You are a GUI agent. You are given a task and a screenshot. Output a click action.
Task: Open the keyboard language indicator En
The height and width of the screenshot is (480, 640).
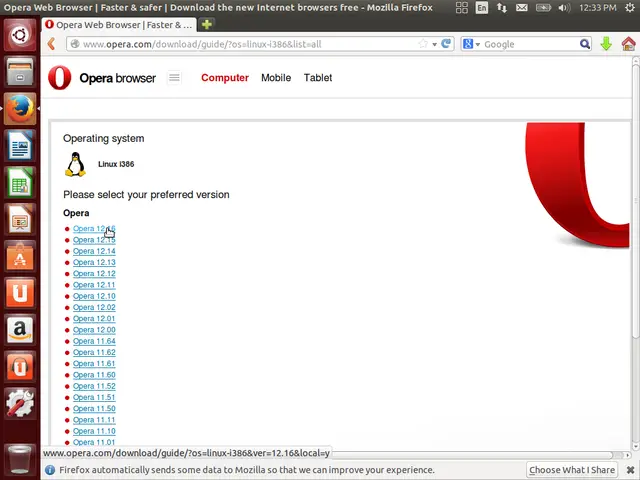[x=482, y=8]
